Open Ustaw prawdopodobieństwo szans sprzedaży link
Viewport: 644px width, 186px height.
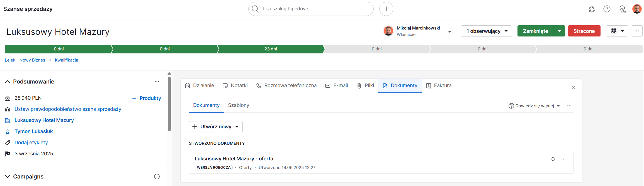pos(68,109)
